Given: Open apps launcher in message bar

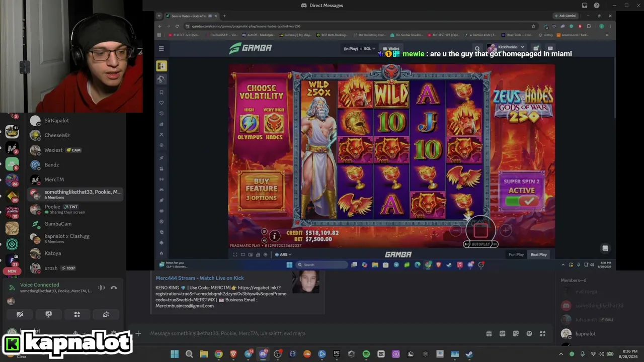Looking at the screenshot, I should 543,333.
